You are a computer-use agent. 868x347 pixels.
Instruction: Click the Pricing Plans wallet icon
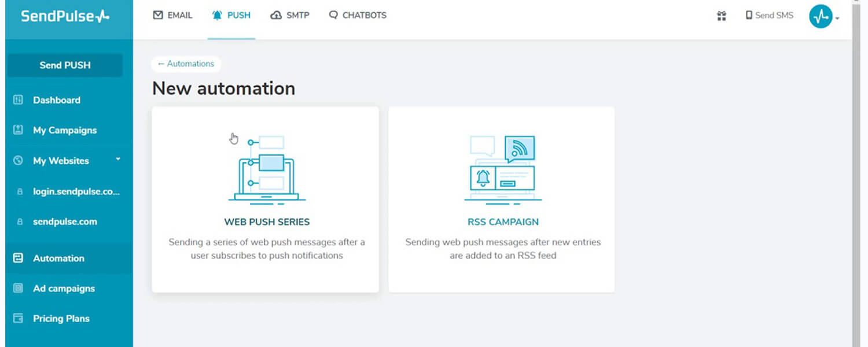pyautogui.click(x=18, y=319)
